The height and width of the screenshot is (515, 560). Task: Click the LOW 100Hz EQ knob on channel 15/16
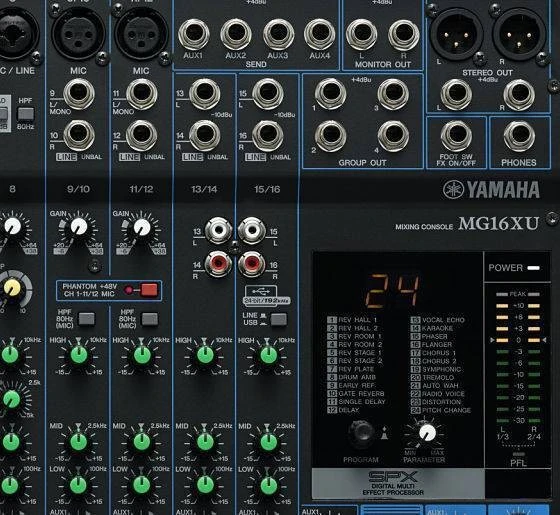(269, 486)
